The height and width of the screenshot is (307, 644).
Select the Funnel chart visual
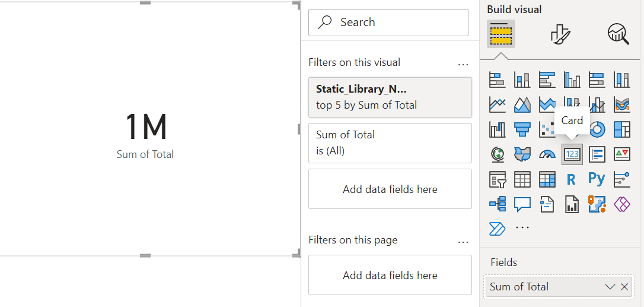click(522, 129)
